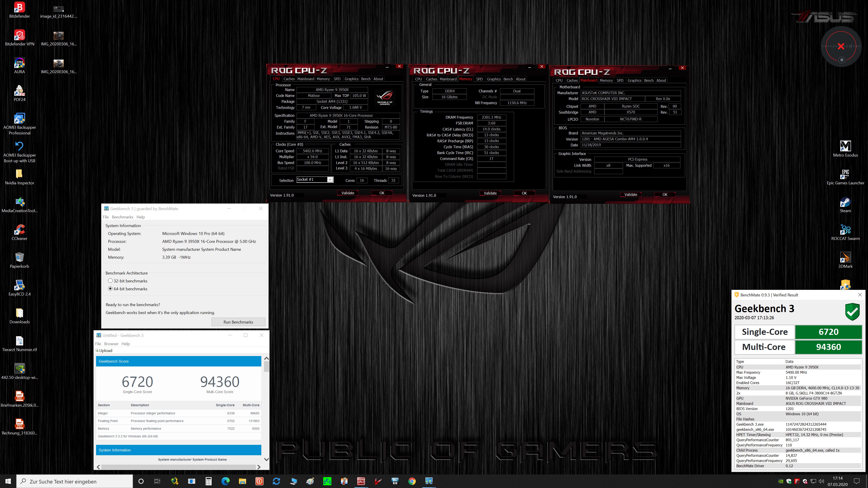
Task: Click the Single-Core score 6720 in BenchMate
Action: pyautogui.click(x=829, y=332)
